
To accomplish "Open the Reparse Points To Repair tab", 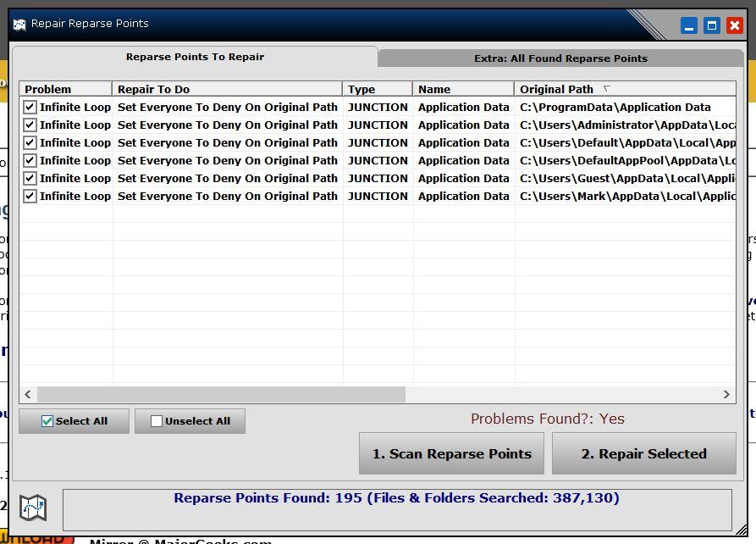I will [x=195, y=57].
